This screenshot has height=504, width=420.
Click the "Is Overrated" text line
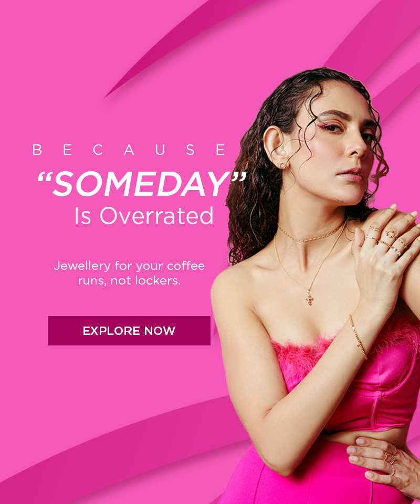point(144,215)
